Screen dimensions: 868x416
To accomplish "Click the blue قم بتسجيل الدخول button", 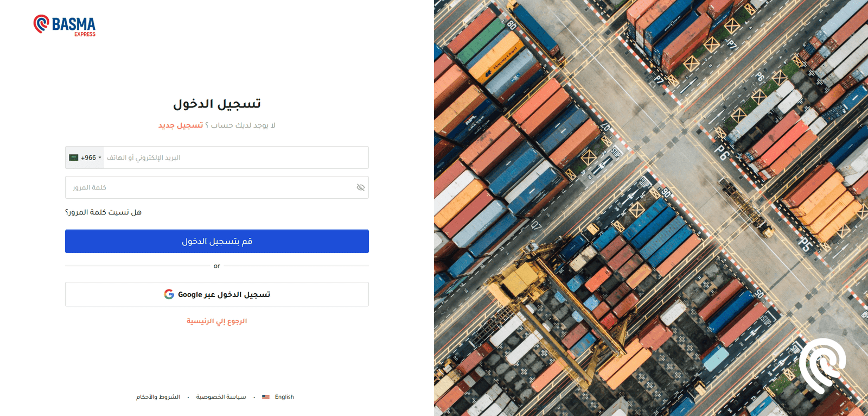I will click(217, 241).
